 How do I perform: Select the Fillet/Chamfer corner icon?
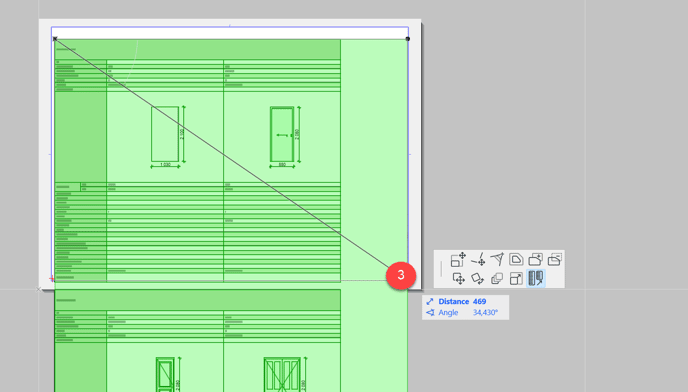pyautogui.click(x=516, y=259)
